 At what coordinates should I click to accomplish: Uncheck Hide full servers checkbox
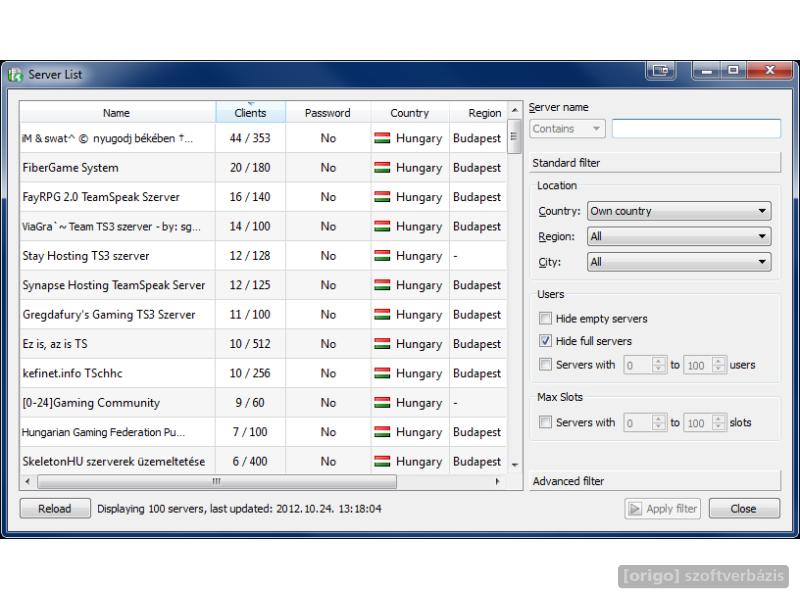pos(545,341)
